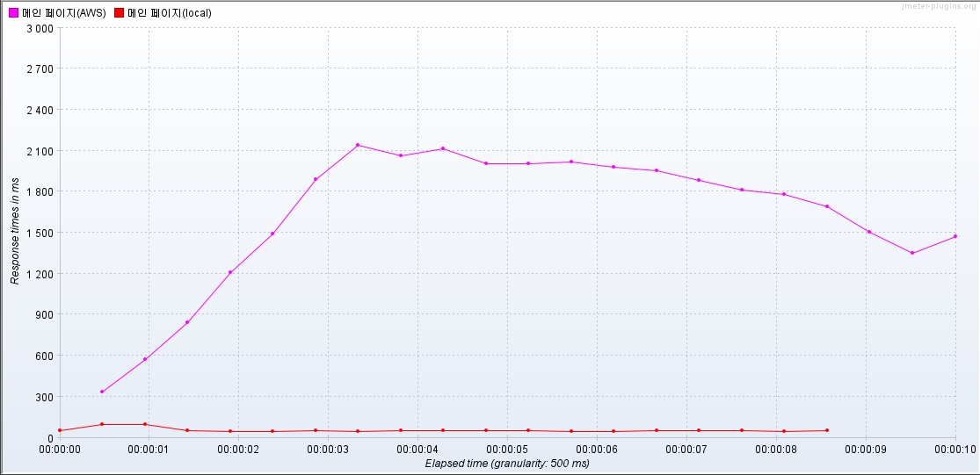This screenshot has width=980, height=475.
Task: Click the AWS data point near 1200 ms
Action: coord(230,272)
